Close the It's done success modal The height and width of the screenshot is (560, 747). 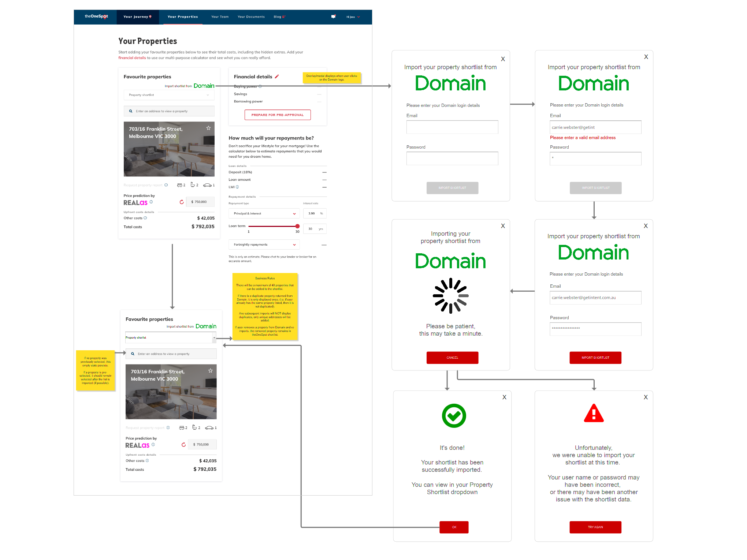(x=504, y=397)
